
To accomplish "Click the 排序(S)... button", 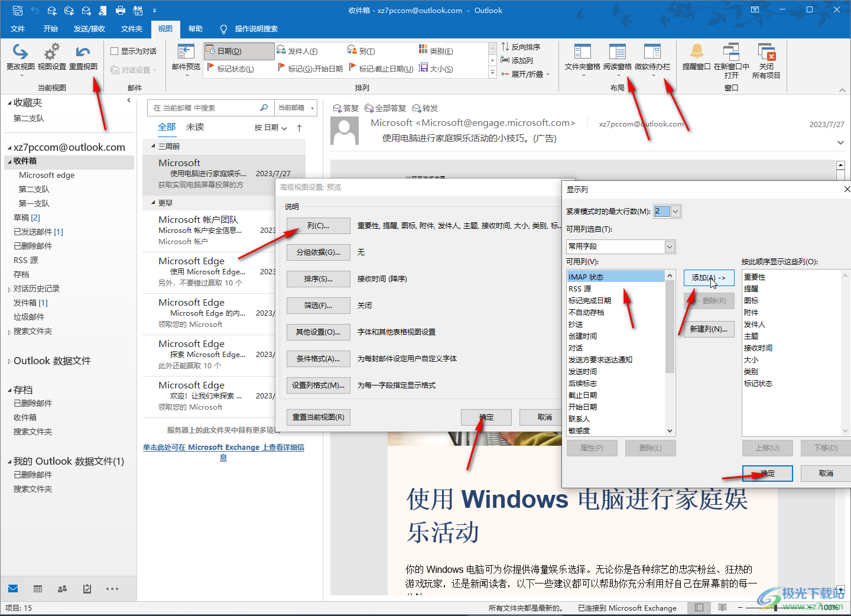I will click(319, 278).
